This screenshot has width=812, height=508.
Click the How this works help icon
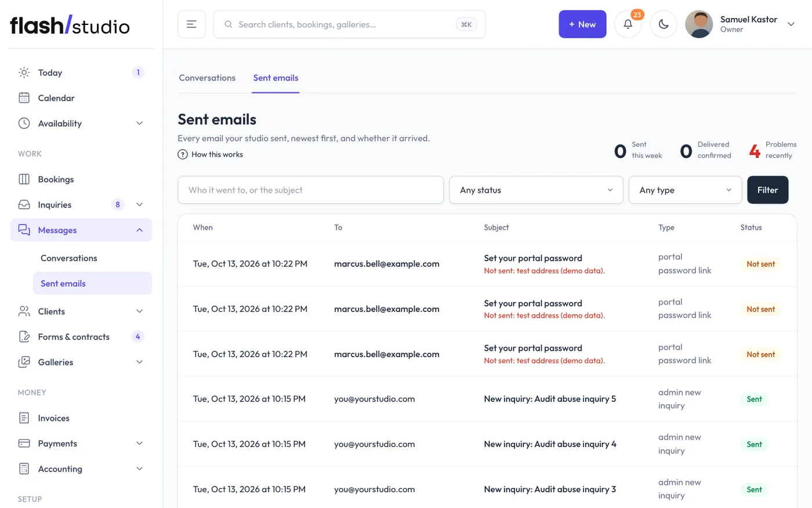coord(183,154)
